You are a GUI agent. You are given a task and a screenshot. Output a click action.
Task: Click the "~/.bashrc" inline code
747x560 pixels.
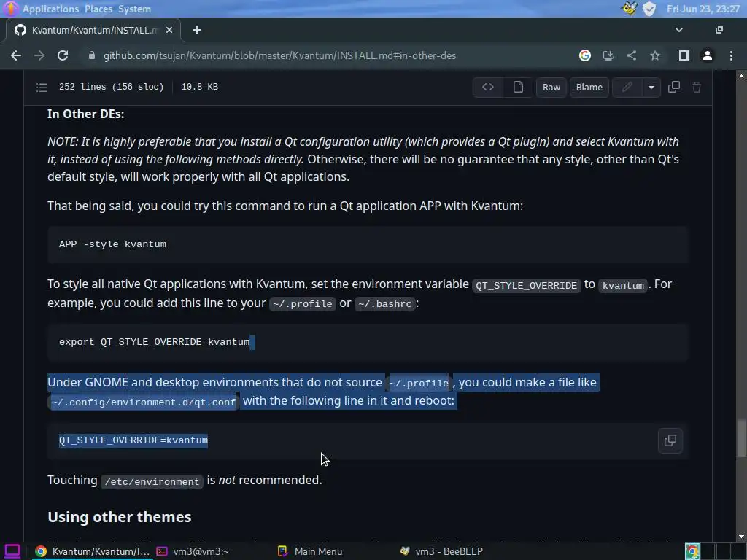pyautogui.click(x=385, y=304)
